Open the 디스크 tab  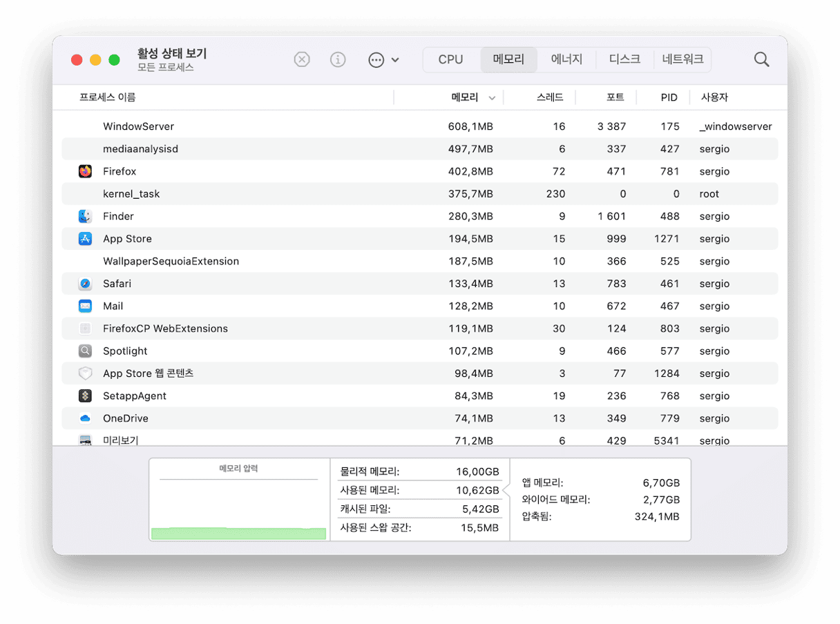tap(624, 59)
